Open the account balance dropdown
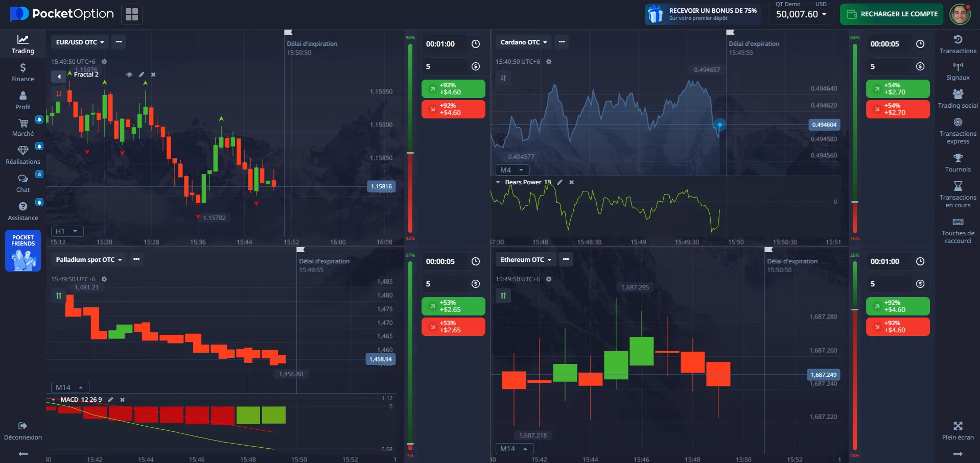 pos(801,14)
